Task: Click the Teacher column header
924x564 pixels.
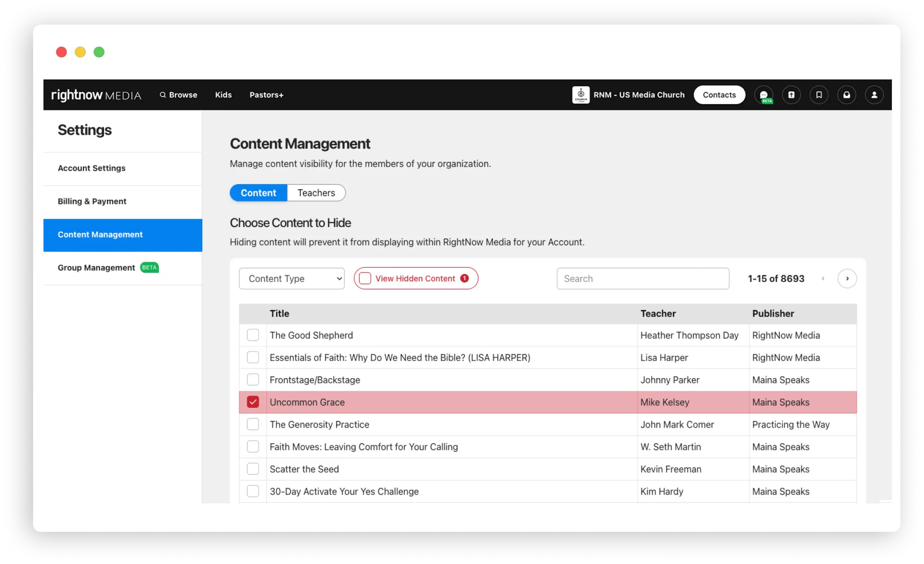Action: (658, 313)
